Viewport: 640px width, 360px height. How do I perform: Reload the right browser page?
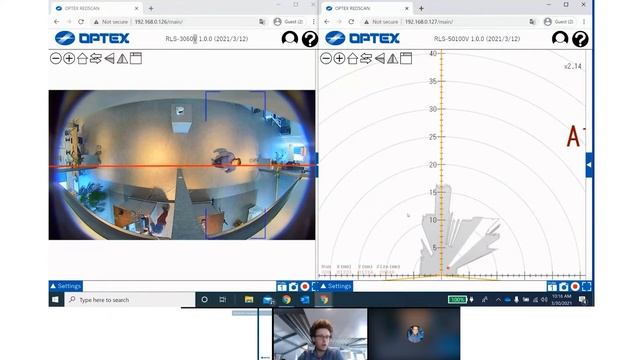[351, 22]
